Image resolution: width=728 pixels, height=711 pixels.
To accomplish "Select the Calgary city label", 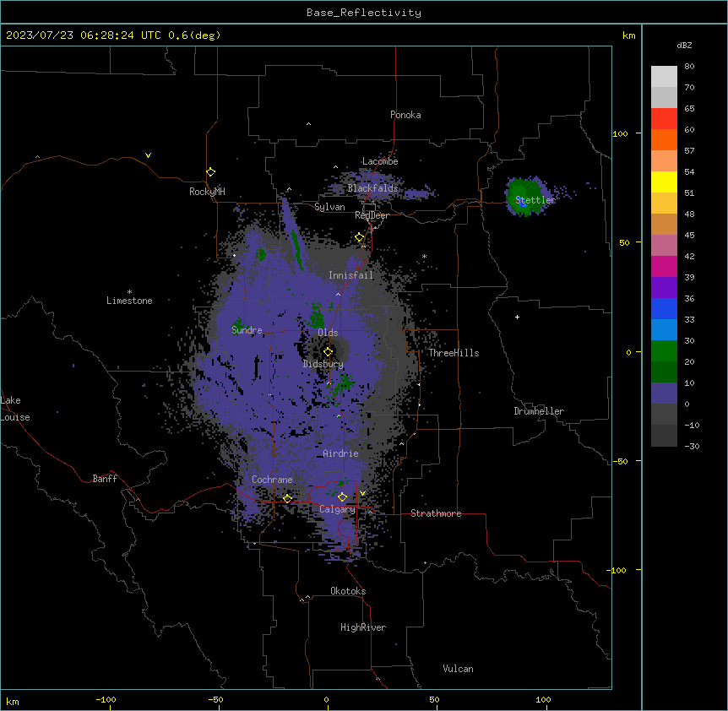I will tap(337, 509).
